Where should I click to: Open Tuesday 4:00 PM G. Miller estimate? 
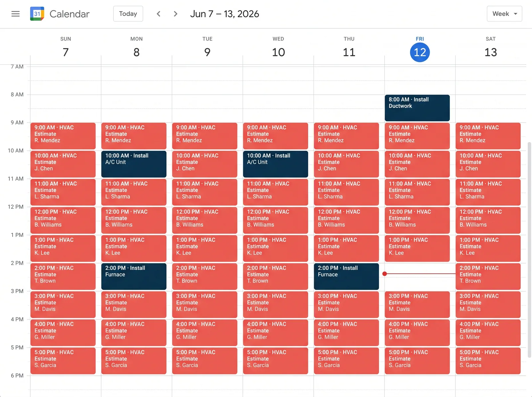click(205, 333)
